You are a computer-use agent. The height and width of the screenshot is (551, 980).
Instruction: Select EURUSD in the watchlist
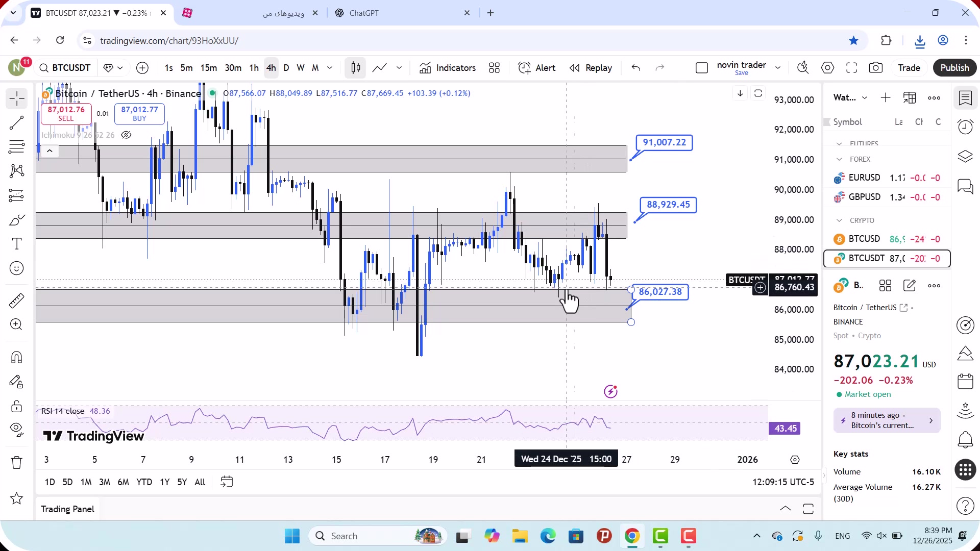887,178
